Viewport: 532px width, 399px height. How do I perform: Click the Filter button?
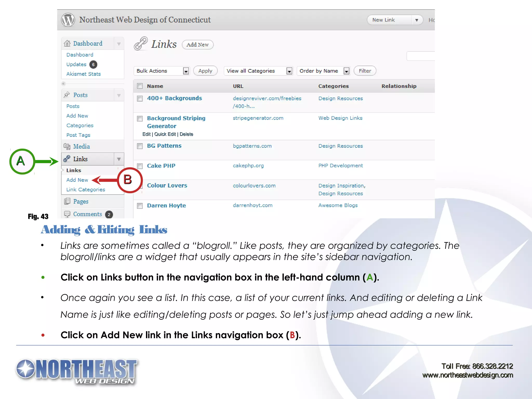[x=365, y=71]
